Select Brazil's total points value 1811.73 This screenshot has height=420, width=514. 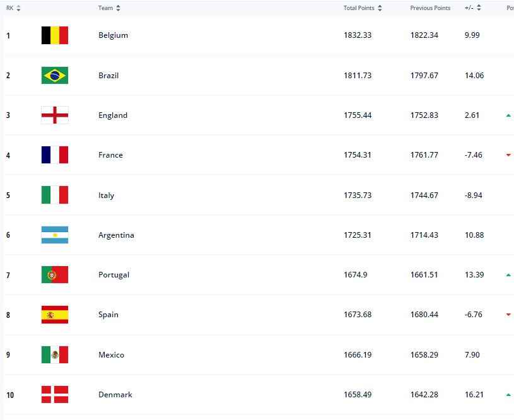358,76
